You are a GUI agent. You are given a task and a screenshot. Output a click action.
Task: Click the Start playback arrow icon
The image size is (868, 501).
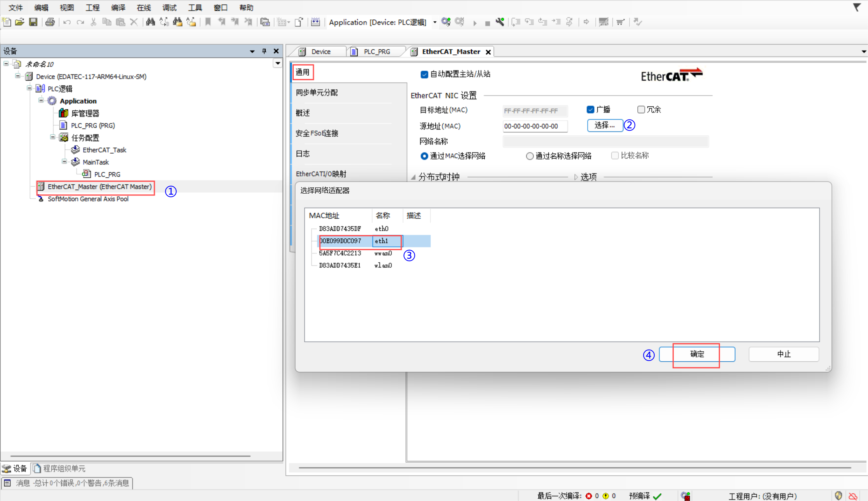[475, 23]
